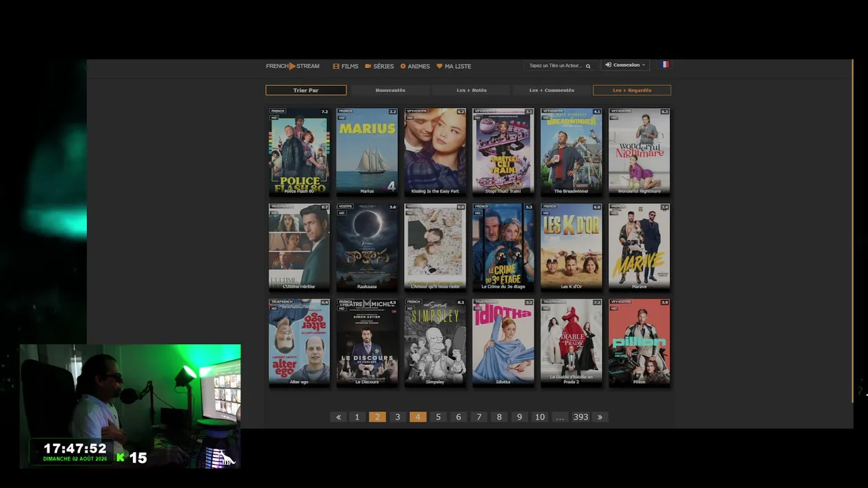Click the French Stream logo

[x=292, y=66]
